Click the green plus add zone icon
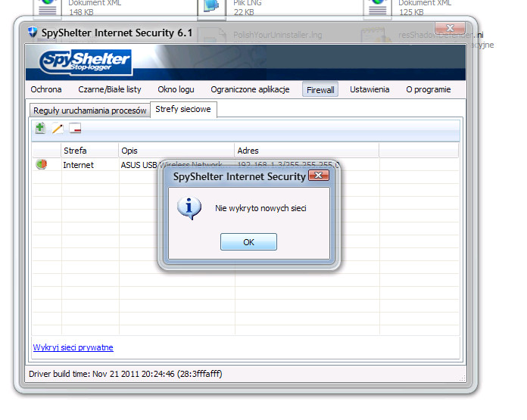 coord(40,128)
